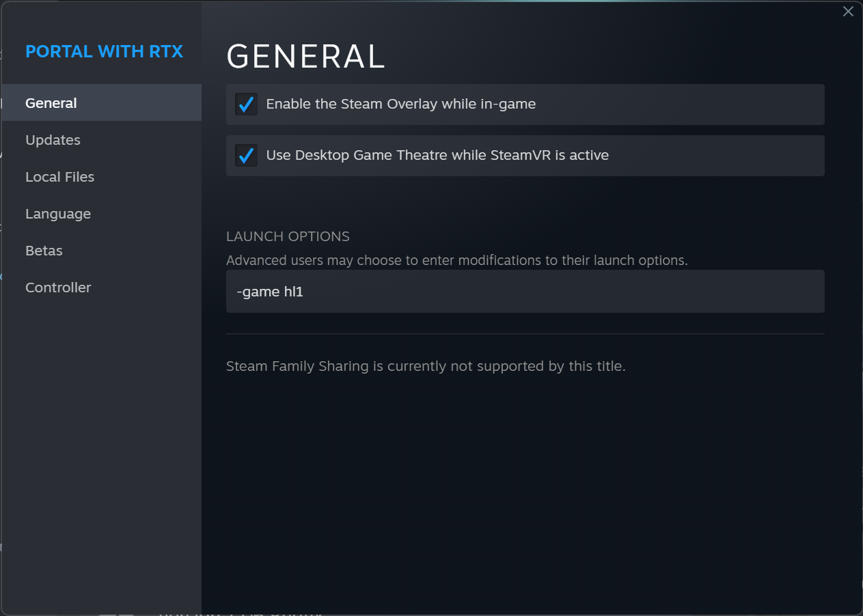Image resolution: width=863 pixels, height=616 pixels.
Task: Click the large GENERAL page heading
Action: tap(305, 57)
